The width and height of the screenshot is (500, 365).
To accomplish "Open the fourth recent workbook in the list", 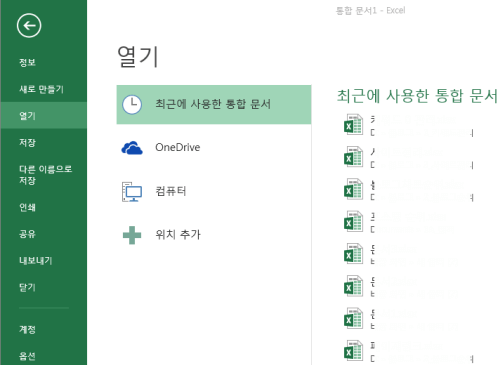I will tap(408, 222).
